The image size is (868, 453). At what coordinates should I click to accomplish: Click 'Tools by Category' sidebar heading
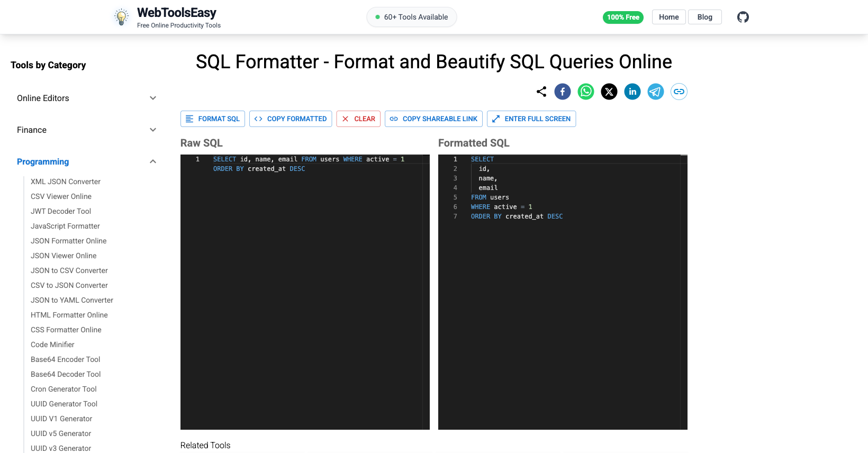point(48,65)
